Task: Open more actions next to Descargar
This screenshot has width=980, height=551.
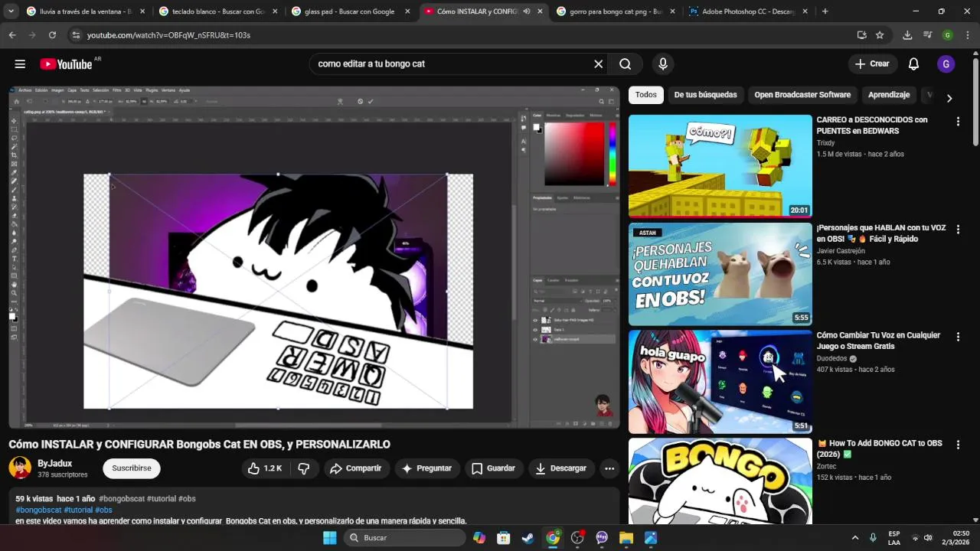Action: point(609,468)
